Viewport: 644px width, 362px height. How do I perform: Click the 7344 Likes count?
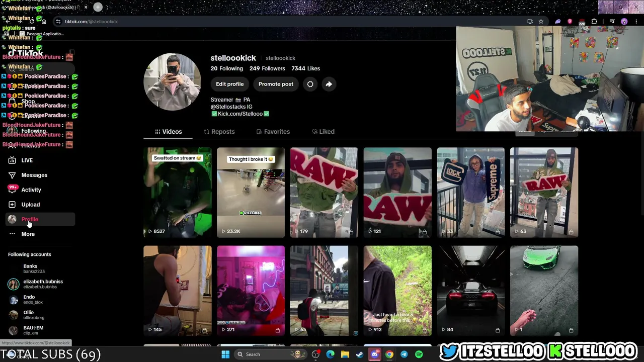(305, 68)
